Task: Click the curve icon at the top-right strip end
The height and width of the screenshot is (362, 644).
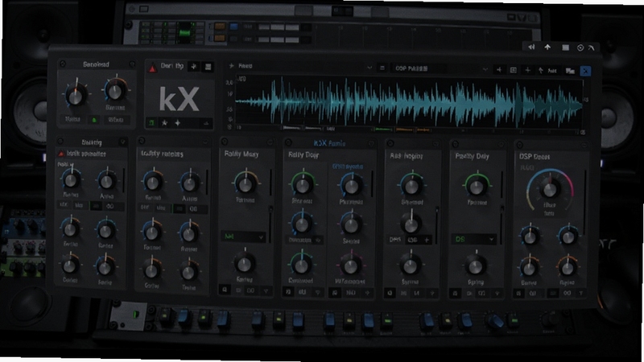Action: (x=592, y=48)
